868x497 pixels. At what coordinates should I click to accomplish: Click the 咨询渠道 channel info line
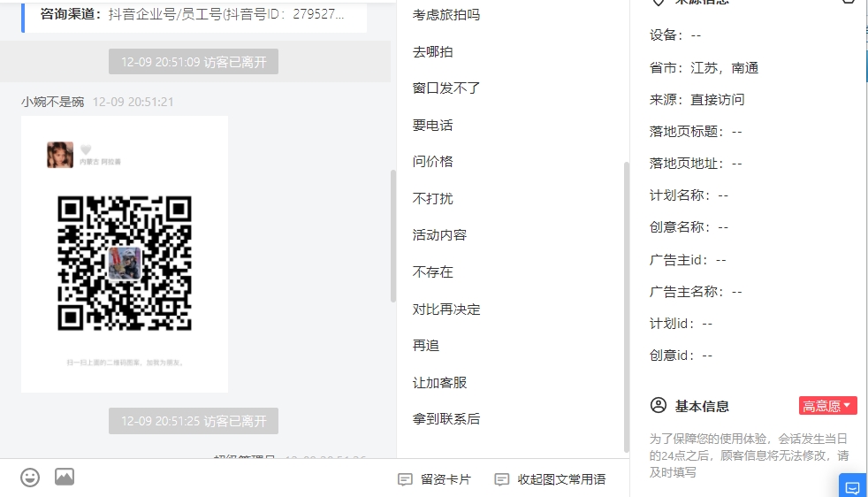(x=192, y=14)
